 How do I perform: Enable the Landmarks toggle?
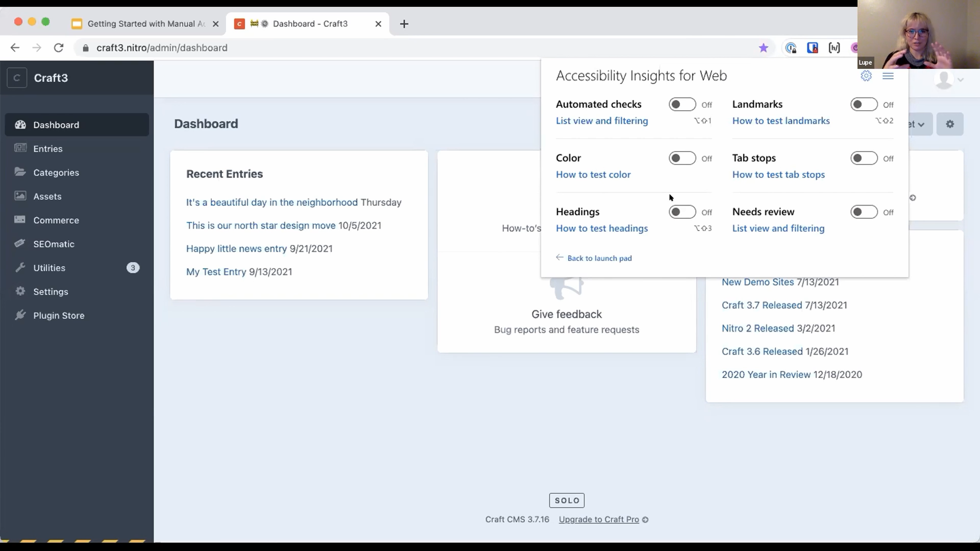pyautogui.click(x=864, y=105)
